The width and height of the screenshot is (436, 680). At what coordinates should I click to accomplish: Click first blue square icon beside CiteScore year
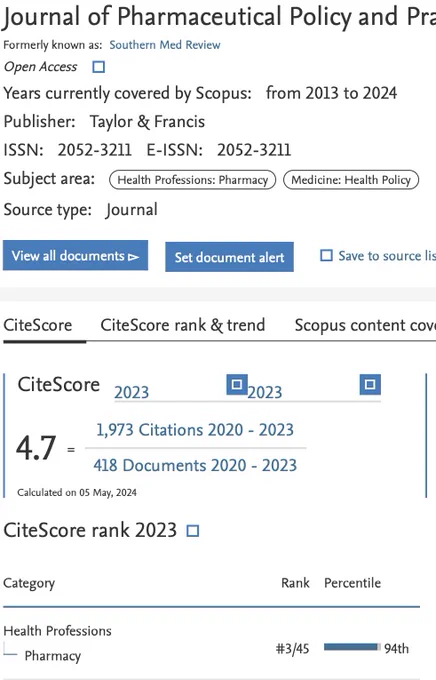[237, 385]
